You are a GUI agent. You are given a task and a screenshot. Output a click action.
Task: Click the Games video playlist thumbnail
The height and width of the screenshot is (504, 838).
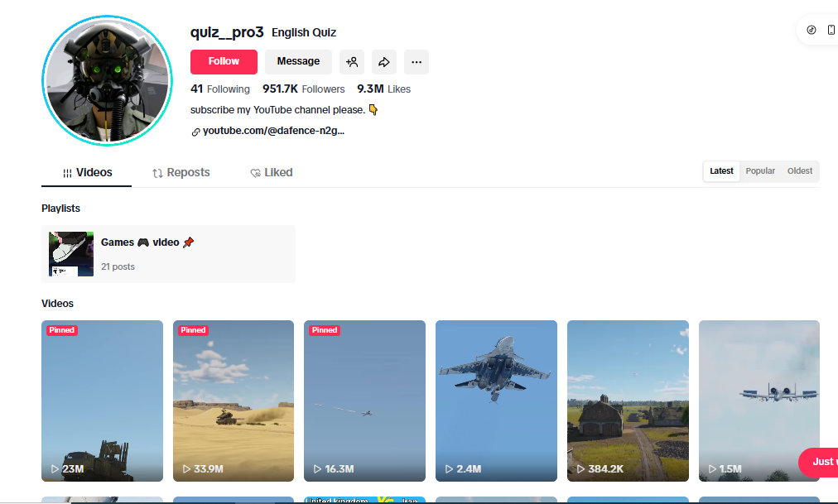(71, 254)
